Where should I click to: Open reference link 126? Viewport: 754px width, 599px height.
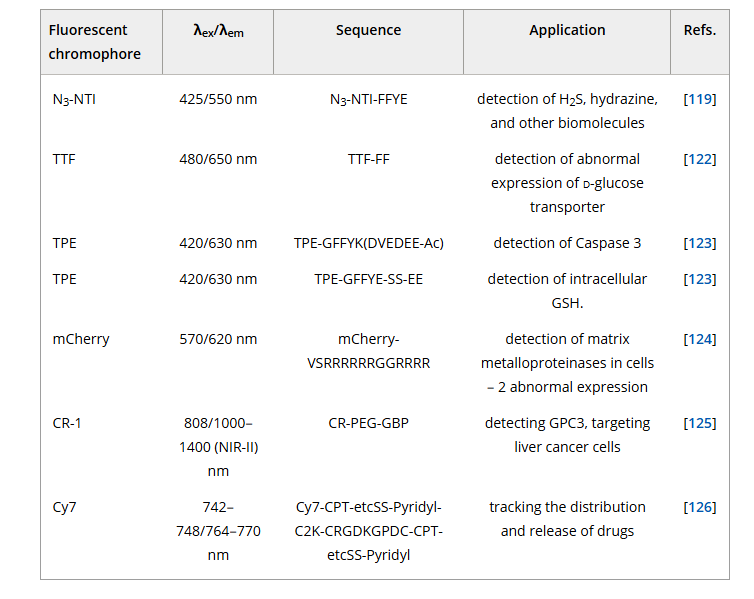pyautogui.click(x=700, y=507)
